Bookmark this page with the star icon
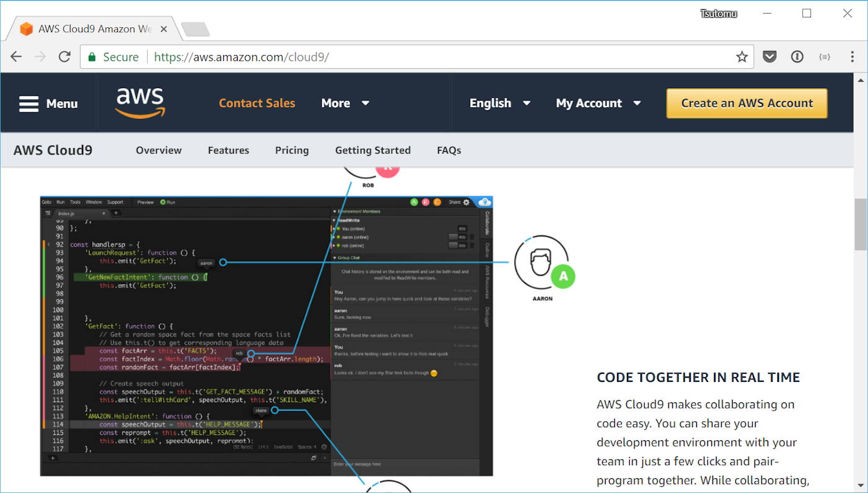This screenshot has width=868, height=493. [x=742, y=57]
